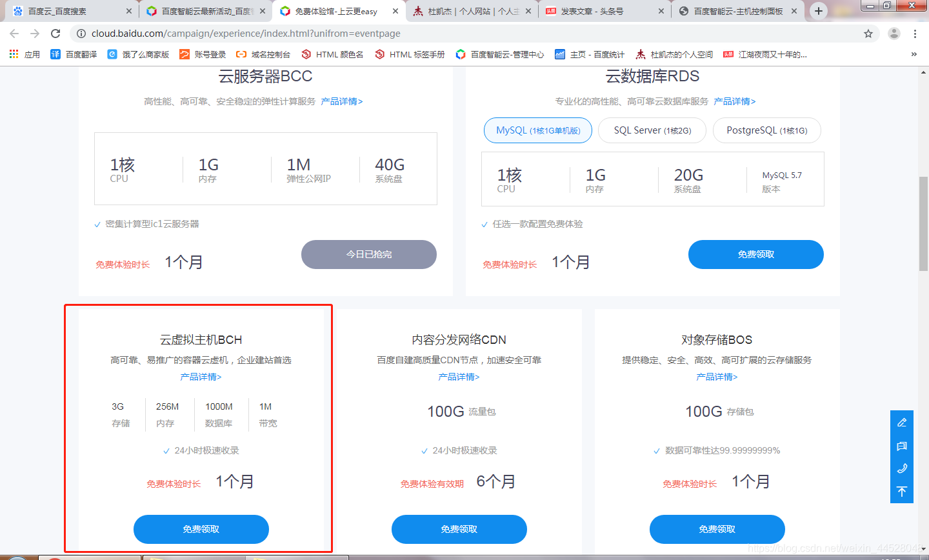The image size is (929, 560).
Task: Click the chat message icon in side toolbar
Action: click(902, 446)
